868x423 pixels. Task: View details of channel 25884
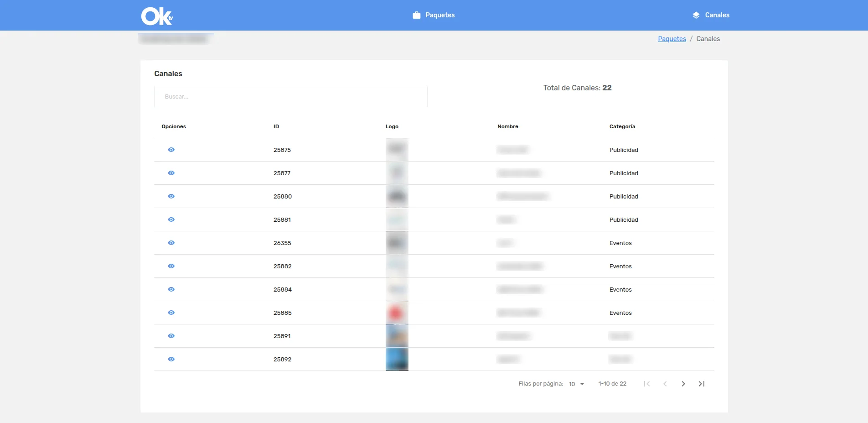[x=171, y=289]
